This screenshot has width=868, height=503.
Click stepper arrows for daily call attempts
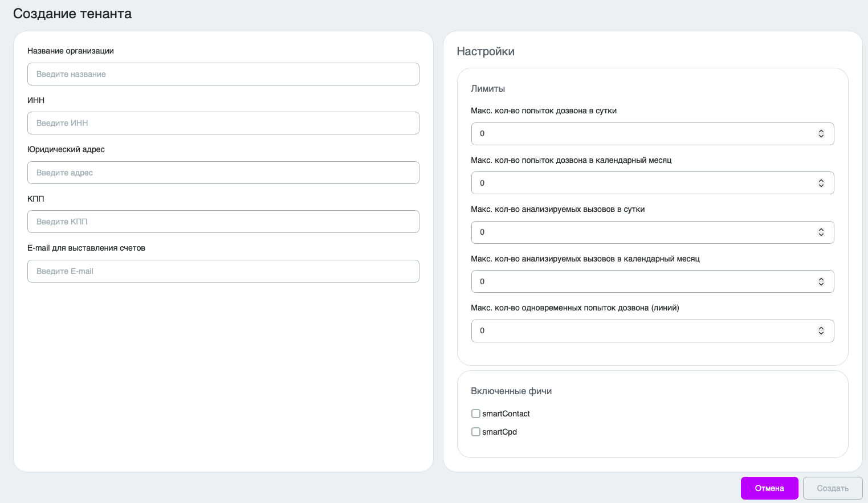pos(821,134)
